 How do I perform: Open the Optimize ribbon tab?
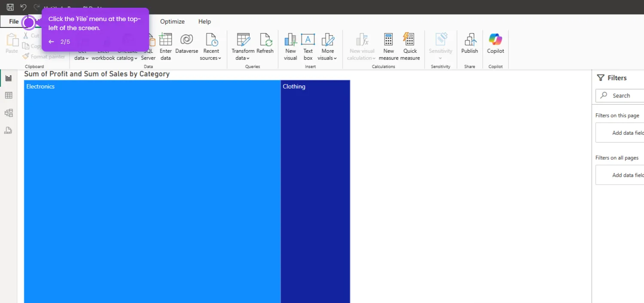[172, 21]
